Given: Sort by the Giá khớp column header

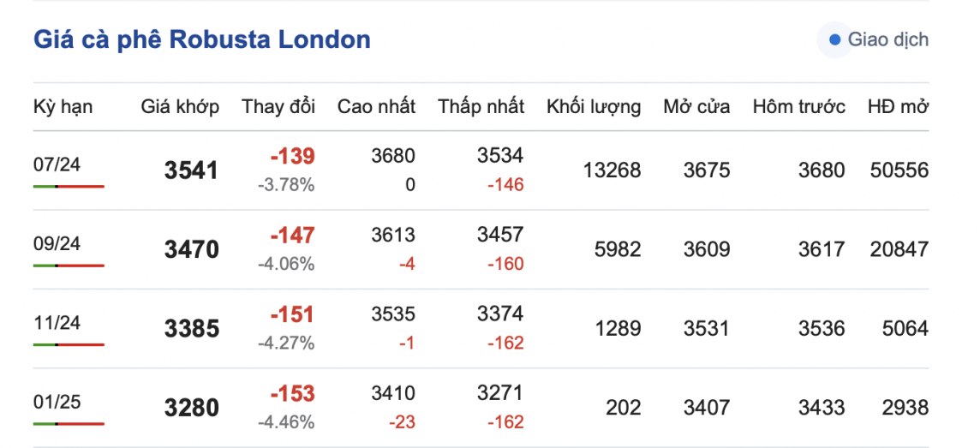Looking at the screenshot, I should point(180,107).
